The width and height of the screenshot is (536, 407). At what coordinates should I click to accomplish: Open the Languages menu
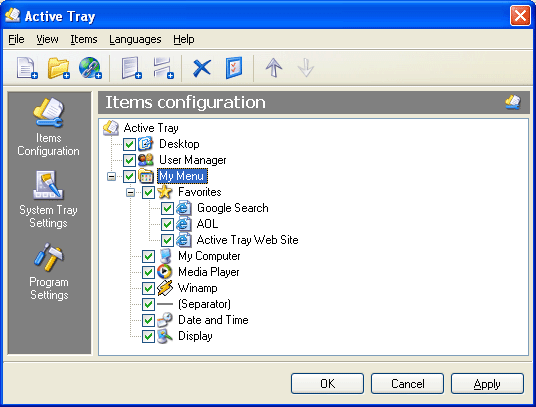coord(135,39)
